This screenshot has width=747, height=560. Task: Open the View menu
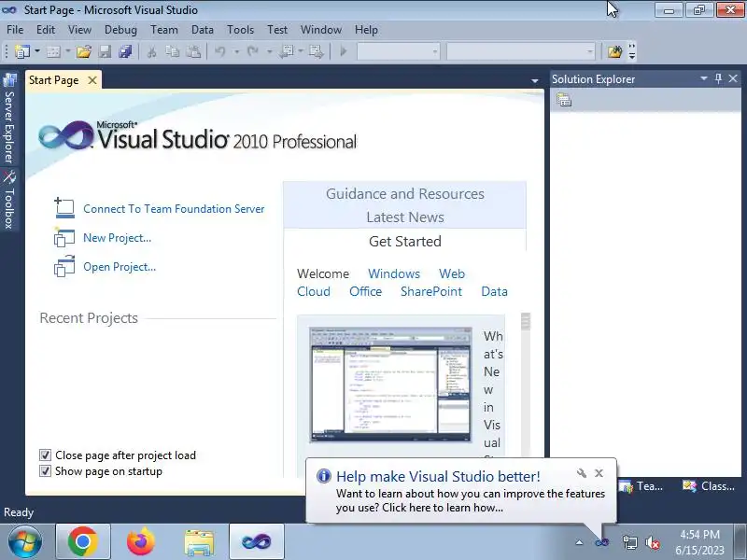(79, 30)
